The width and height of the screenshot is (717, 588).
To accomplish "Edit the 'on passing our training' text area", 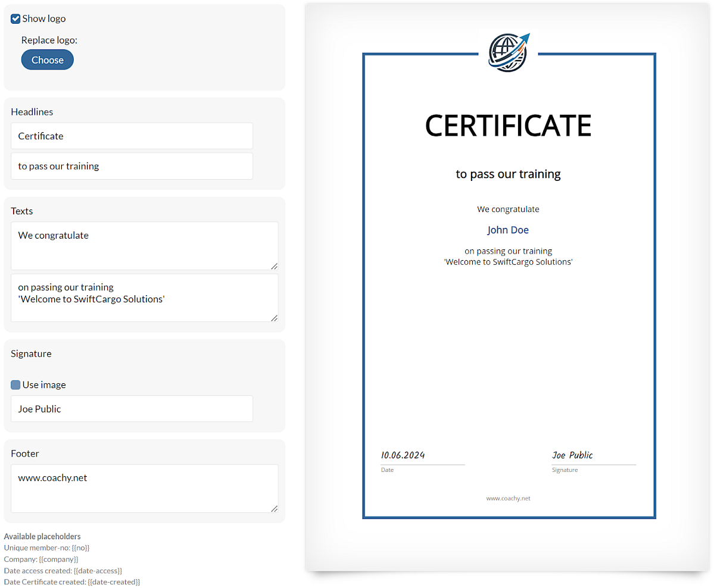I will click(x=145, y=298).
